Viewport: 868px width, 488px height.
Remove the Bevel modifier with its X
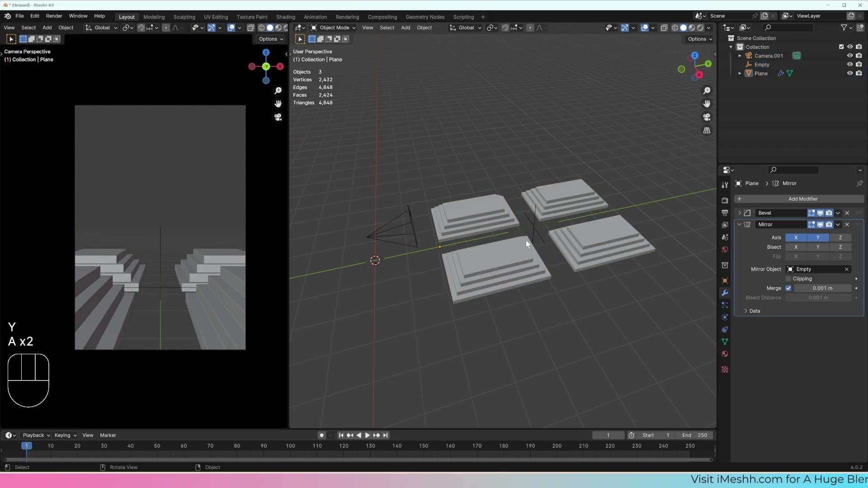tap(847, 213)
